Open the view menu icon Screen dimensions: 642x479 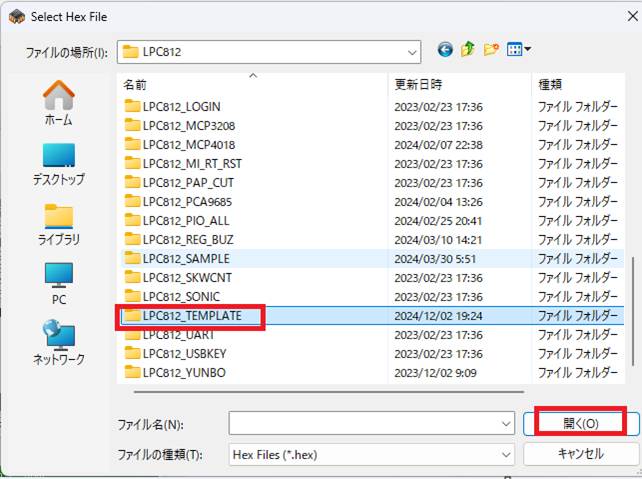pyautogui.click(x=519, y=50)
